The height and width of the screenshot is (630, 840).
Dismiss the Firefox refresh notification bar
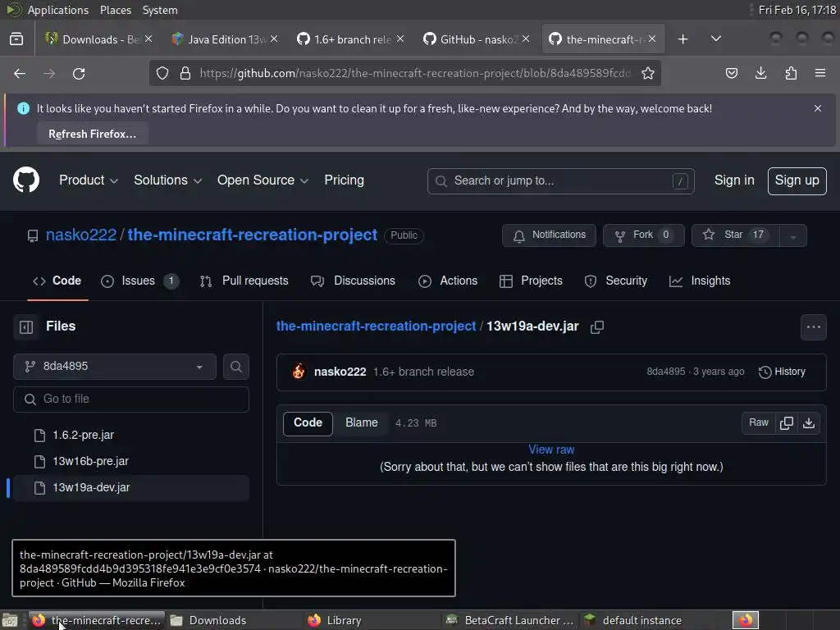[818, 108]
